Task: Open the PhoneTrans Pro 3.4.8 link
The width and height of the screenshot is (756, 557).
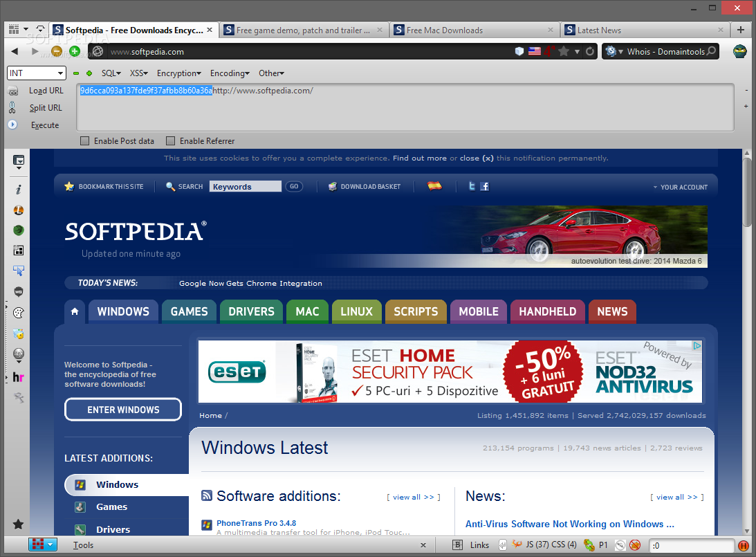Action: [x=256, y=523]
